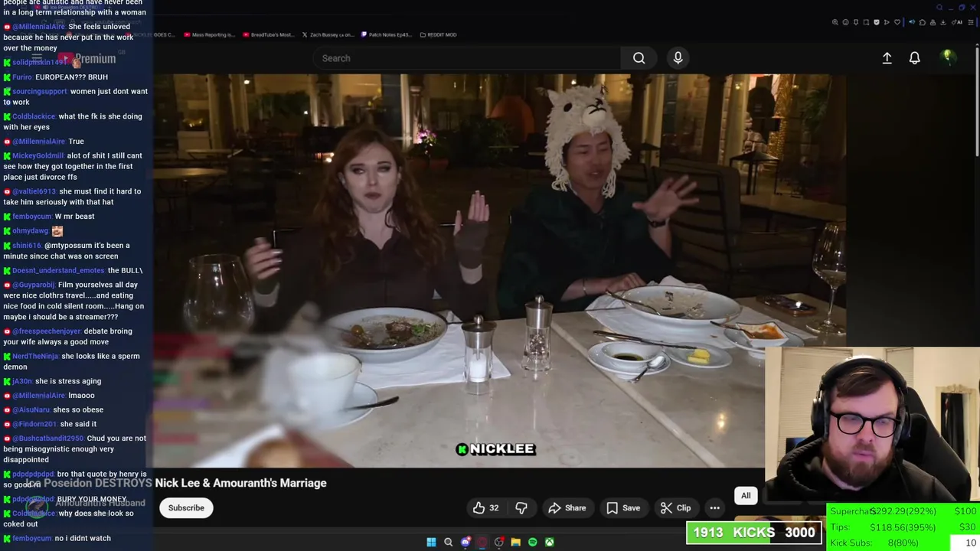
Task: Click the Share button
Action: point(567,508)
